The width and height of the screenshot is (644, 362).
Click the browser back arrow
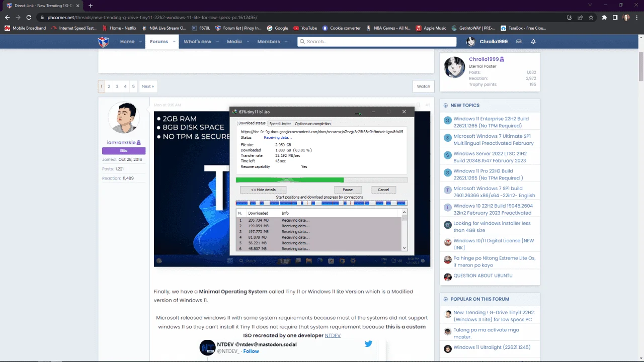pos(7,17)
